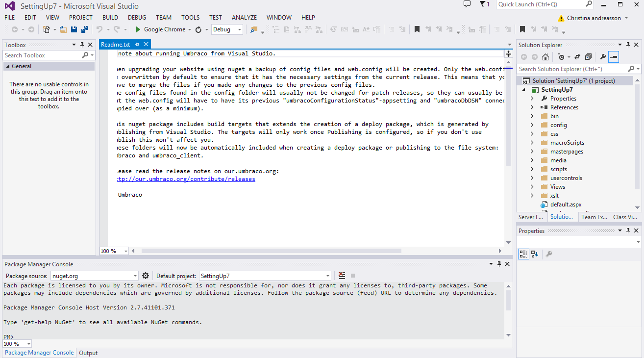Start debugging with the green play icon
The width and height of the screenshot is (644, 358).
[x=138, y=29]
